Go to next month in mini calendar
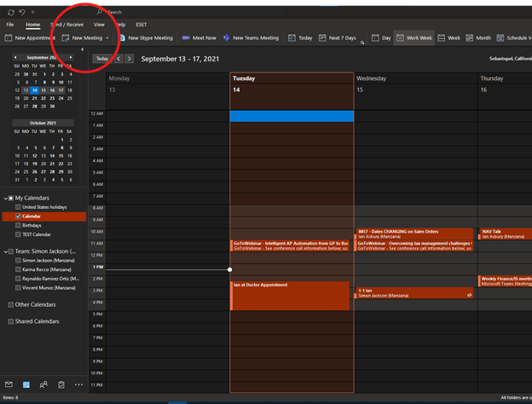Image resolution: width=532 pixels, height=404 pixels. tap(70, 57)
